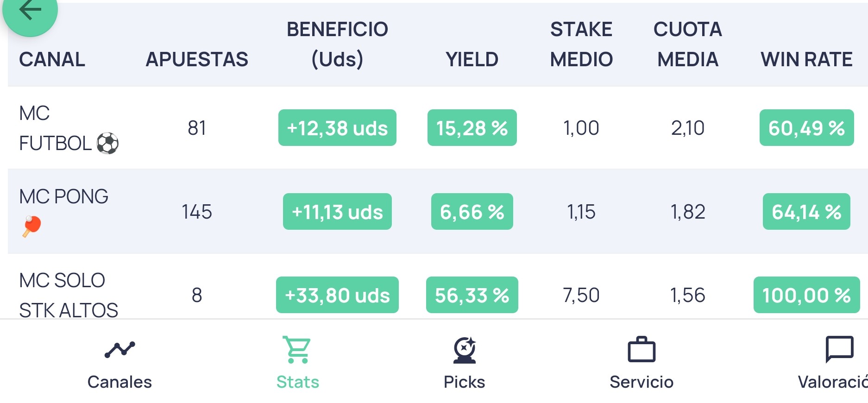Open the Valoración chat bubble icon
Screen dimensions: 868x403
(x=839, y=349)
